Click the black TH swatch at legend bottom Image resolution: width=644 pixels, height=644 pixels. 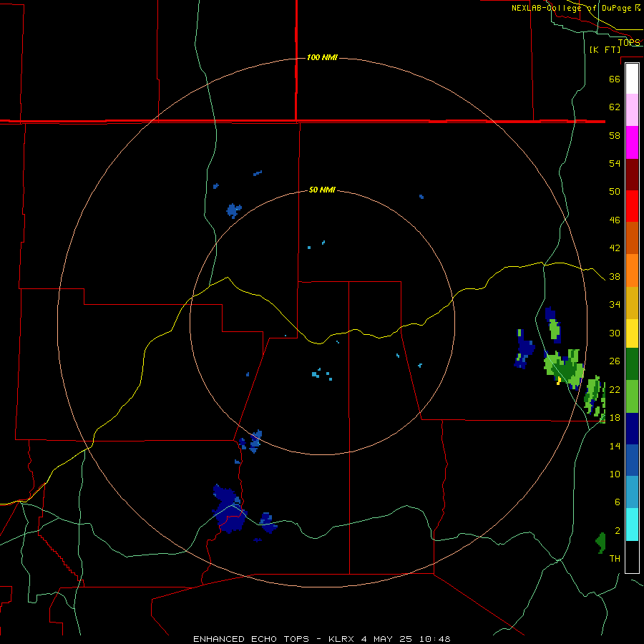tap(632, 557)
